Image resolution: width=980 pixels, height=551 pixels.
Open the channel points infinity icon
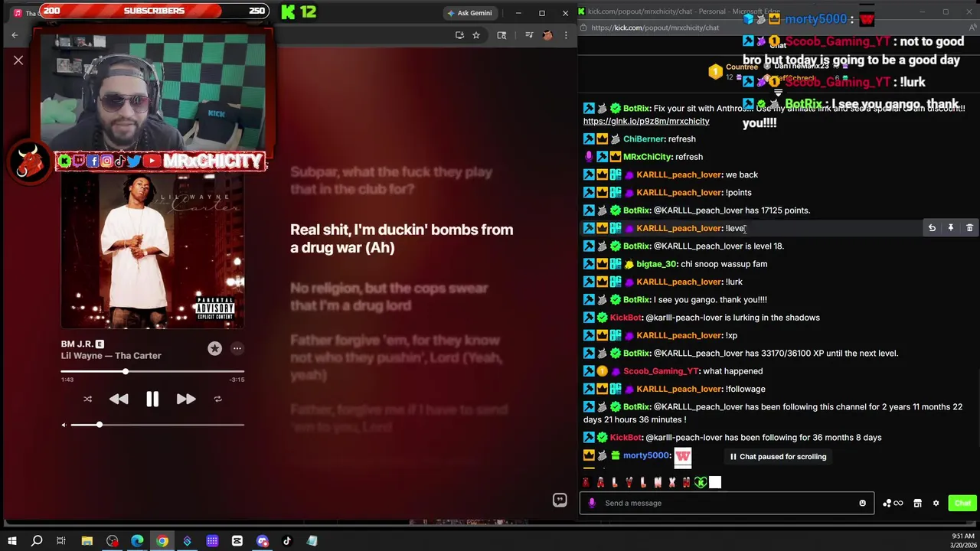pos(893,503)
